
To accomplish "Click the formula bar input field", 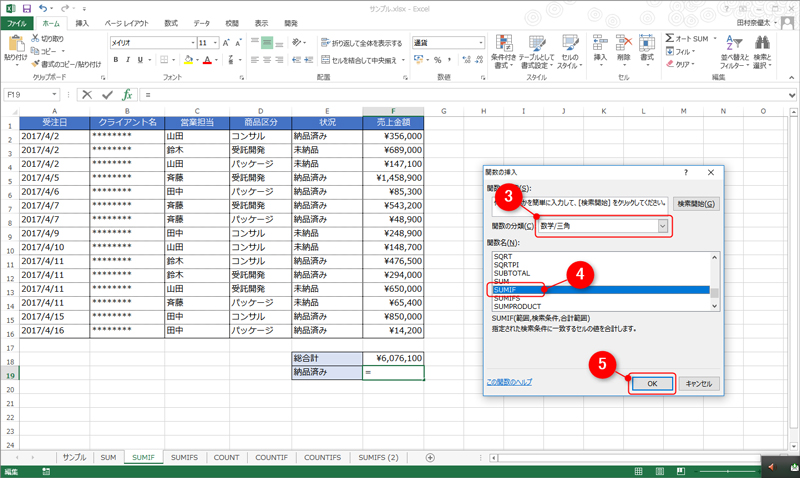I will coord(464,95).
